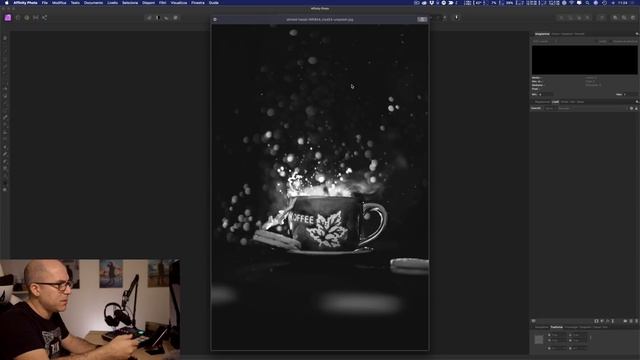The width and height of the screenshot is (640, 360).
Task: Open the Apple menu
Action: pos(6,2)
